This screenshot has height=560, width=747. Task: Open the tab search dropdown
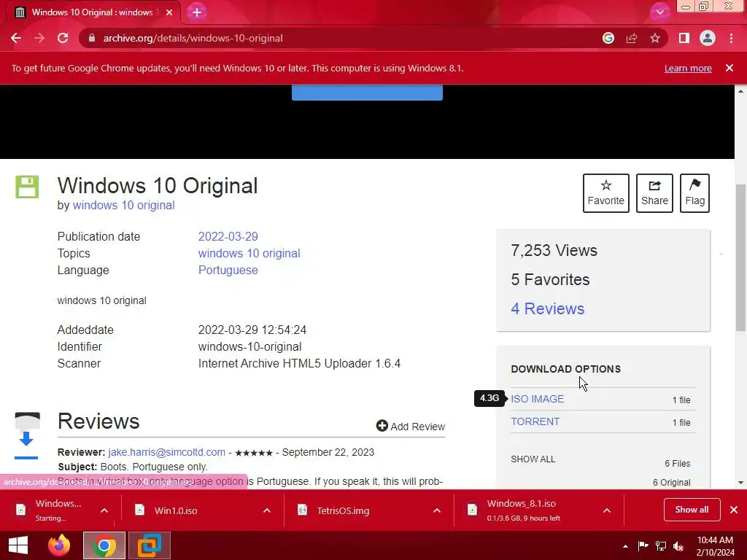659,12
